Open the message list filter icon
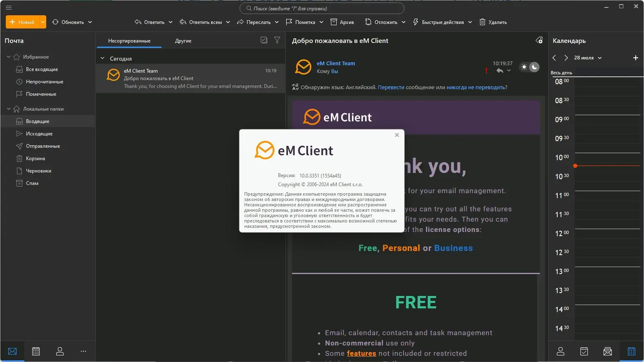Image resolution: width=644 pixels, height=362 pixels. pos(277,40)
